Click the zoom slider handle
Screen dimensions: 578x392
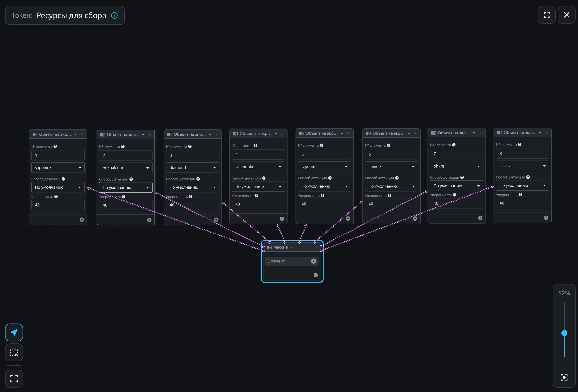coord(564,333)
